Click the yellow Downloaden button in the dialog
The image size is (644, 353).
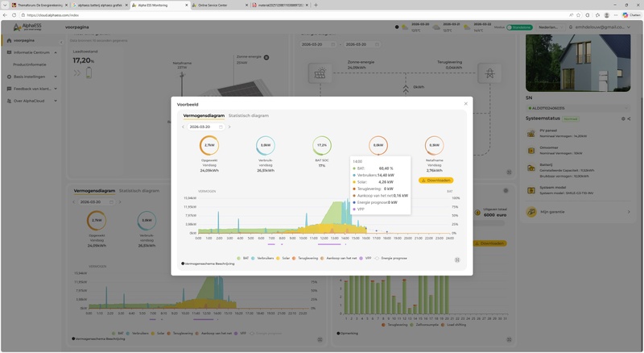[436, 181]
